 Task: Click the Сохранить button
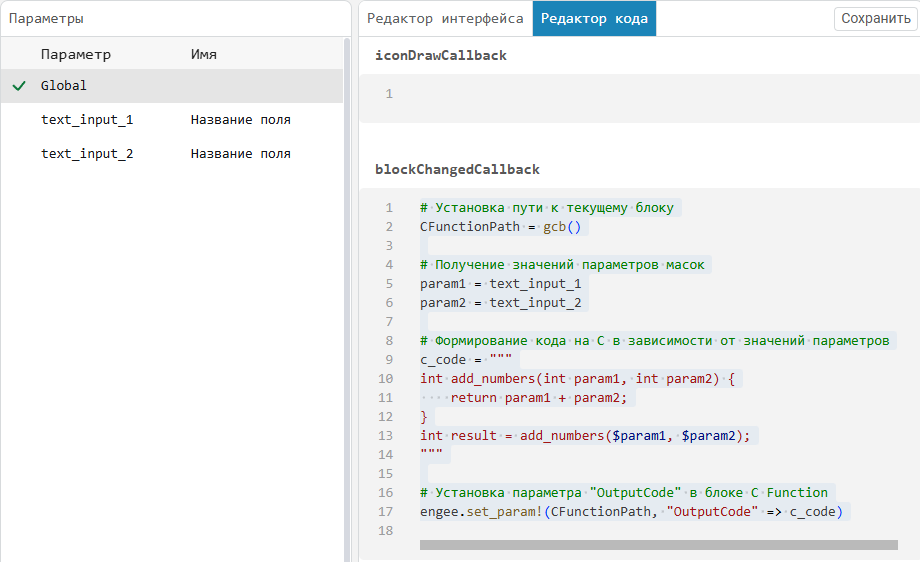pyautogui.click(x=875, y=19)
